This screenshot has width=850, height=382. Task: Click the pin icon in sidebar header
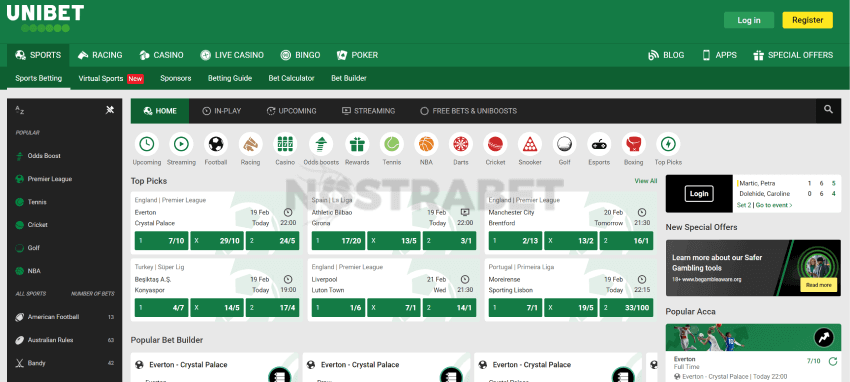coord(110,110)
